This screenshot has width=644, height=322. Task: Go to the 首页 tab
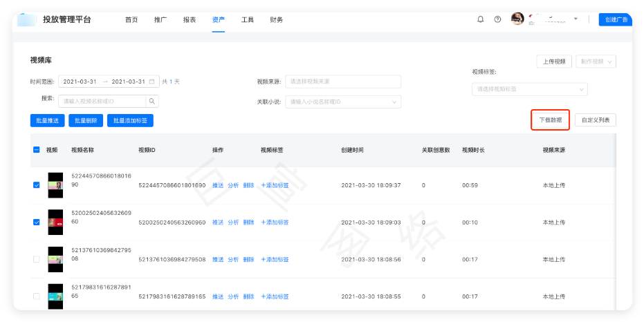[x=131, y=19]
